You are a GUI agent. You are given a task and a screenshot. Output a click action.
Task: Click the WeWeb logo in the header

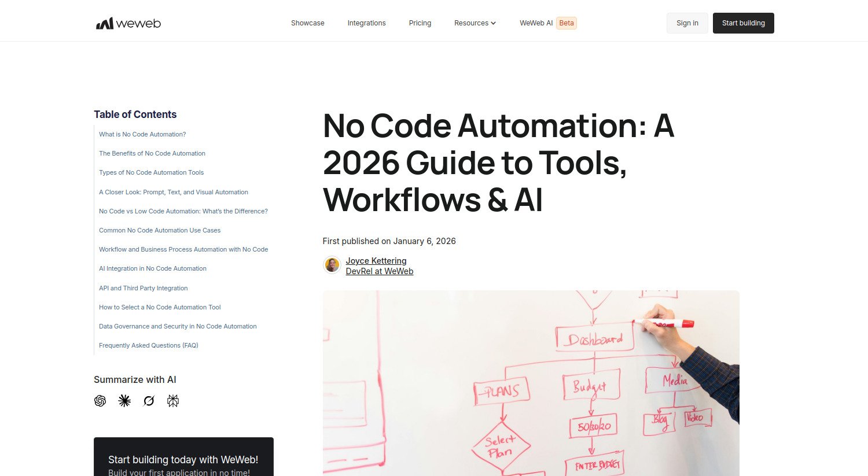128,23
